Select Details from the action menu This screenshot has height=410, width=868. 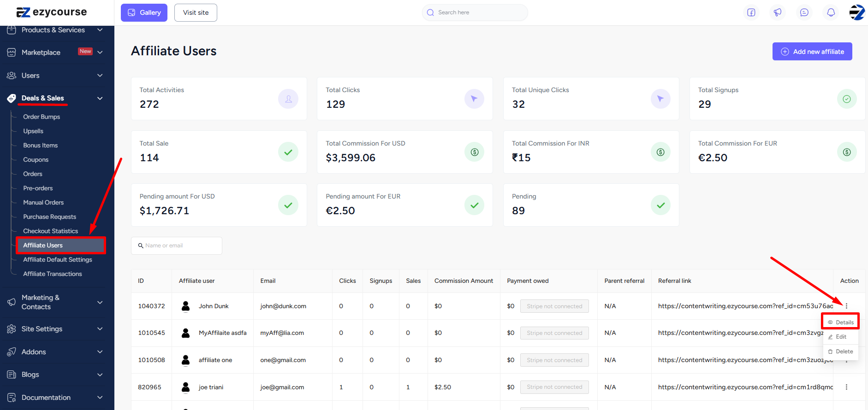click(840, 322)
